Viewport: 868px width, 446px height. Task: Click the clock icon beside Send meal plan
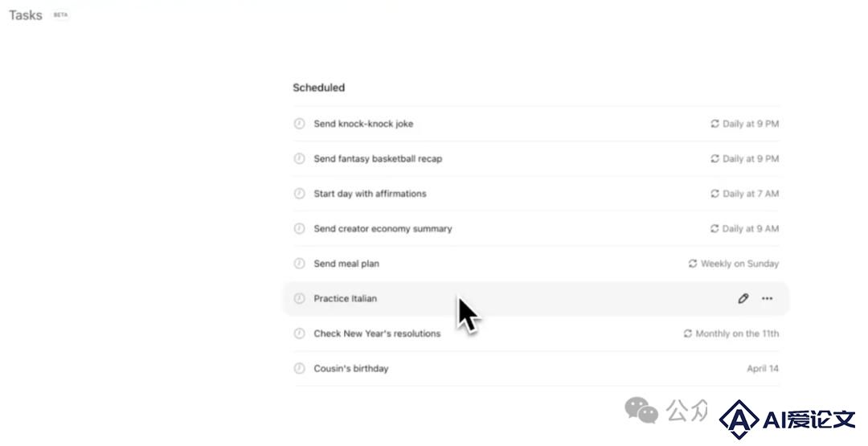[299, 264]
